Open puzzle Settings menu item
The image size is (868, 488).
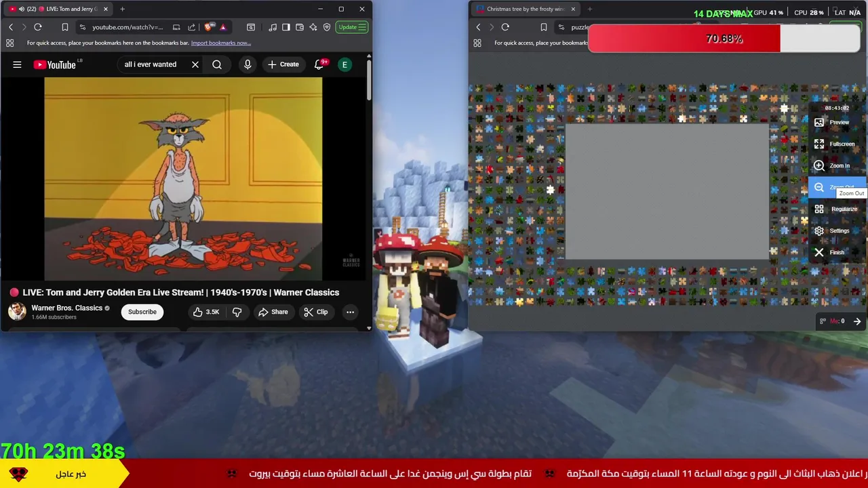point(837,230)
